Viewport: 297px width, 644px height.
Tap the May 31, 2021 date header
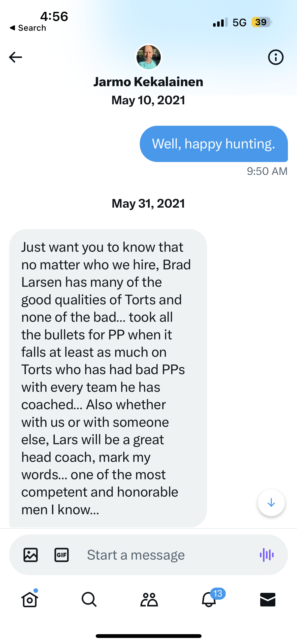(148, 204)
